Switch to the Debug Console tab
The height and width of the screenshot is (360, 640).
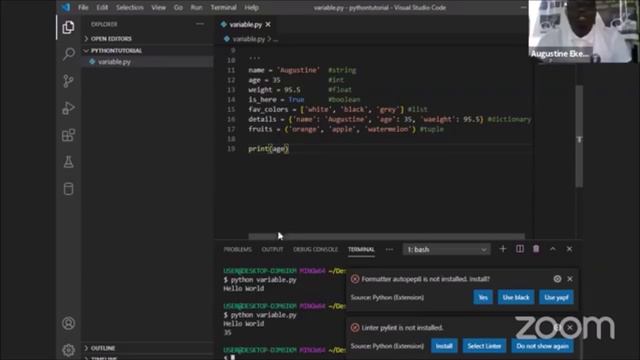pyautogui.click(x=316, y=249)
